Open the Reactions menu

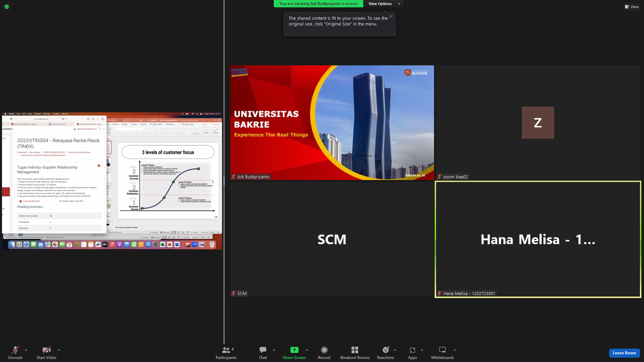click(385, 353)
